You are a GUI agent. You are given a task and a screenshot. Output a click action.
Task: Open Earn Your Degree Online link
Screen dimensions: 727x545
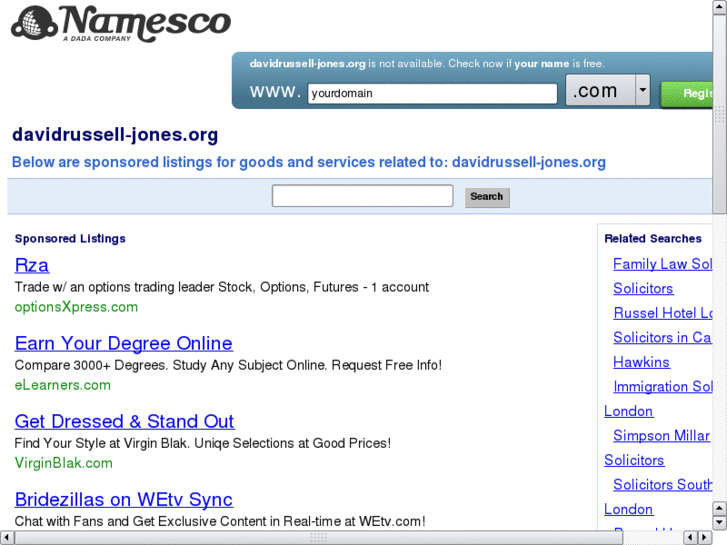point(123,343)
